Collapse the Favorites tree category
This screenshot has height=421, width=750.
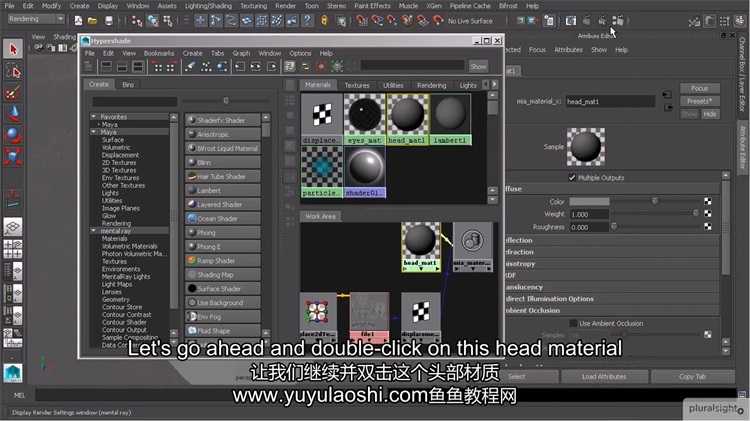click(x=94, y=116)
